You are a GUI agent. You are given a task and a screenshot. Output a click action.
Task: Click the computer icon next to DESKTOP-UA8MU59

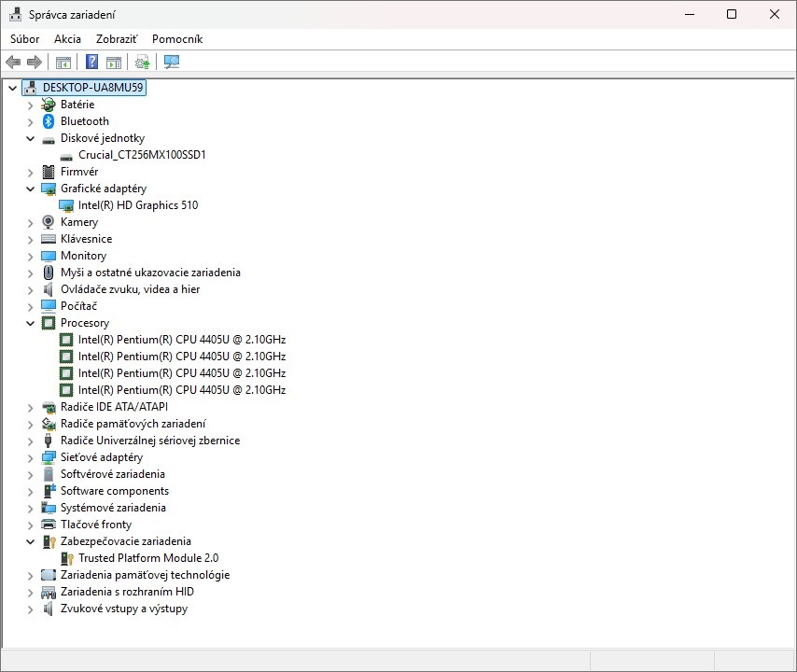click(x=30, y=87)
